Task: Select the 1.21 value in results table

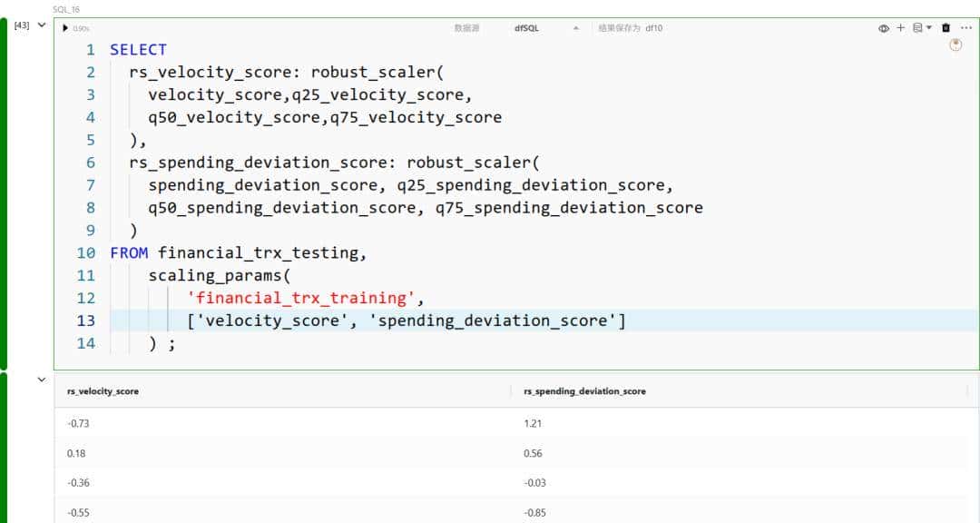Action: point(533,423)
